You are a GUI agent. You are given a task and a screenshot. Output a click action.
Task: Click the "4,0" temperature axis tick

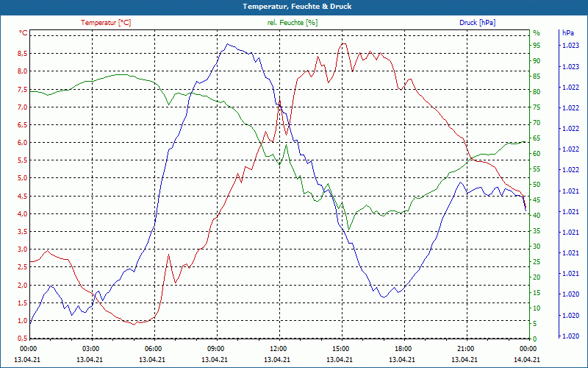point(22,213)
